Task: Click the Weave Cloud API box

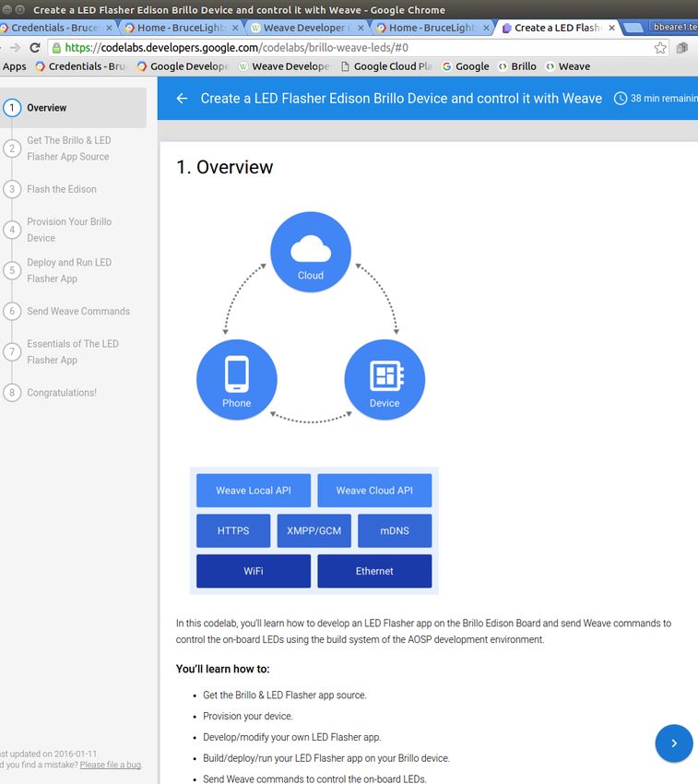Action: point(374,491)
